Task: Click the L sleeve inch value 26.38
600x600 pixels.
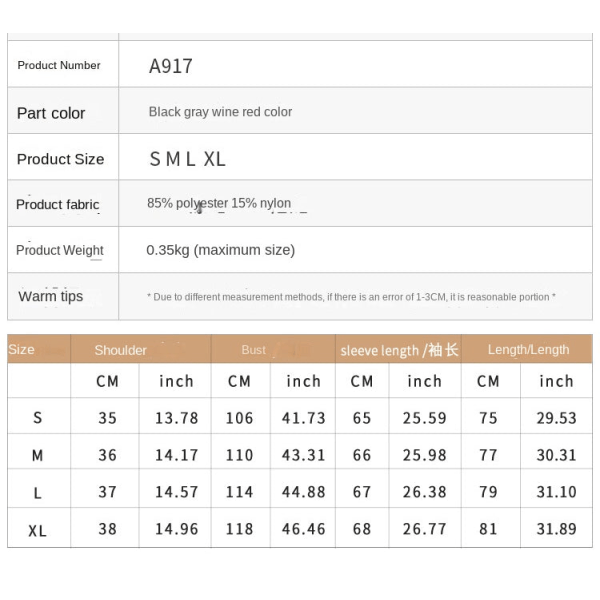Action: [x=424, y=492]
